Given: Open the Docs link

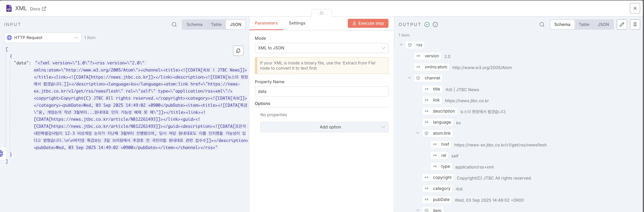Looking at the screenshot, I should 38,8.
